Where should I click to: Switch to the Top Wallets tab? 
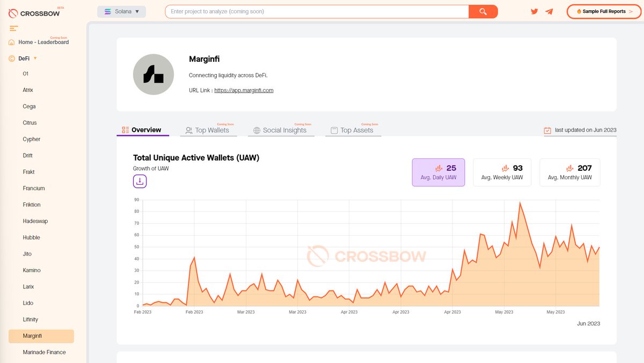click(x=208, y=130)
